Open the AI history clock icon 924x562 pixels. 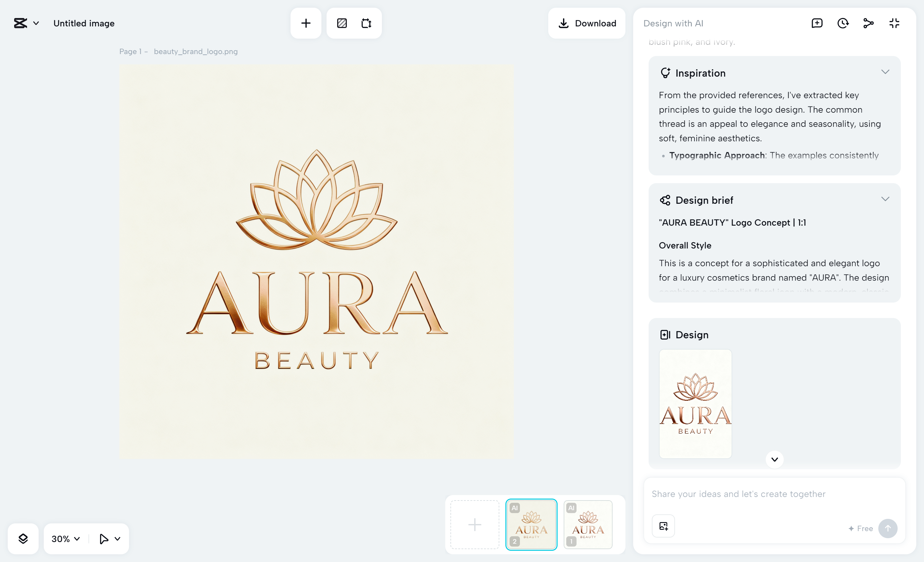click(x=843, y=23)
